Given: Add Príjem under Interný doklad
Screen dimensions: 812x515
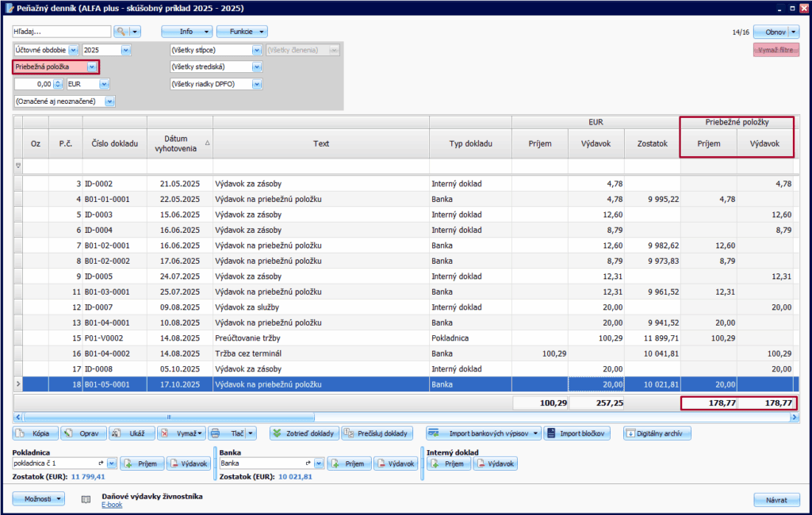Looking at the screenshot, I should pyautogui.click(x=448, y=463).
